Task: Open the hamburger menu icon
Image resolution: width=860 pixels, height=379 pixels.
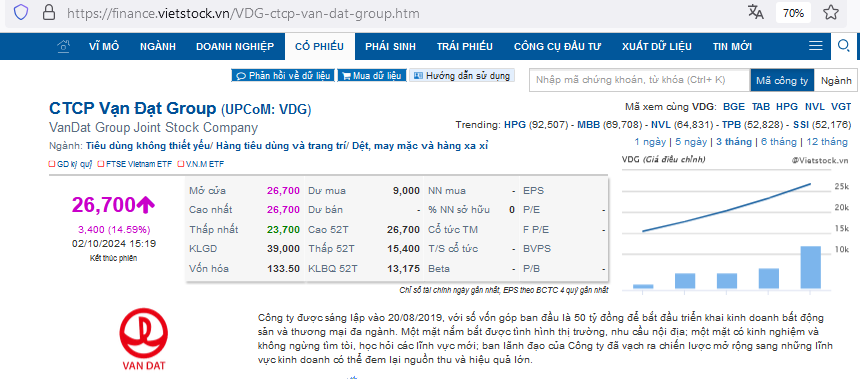Action: (x=816, y=46)
